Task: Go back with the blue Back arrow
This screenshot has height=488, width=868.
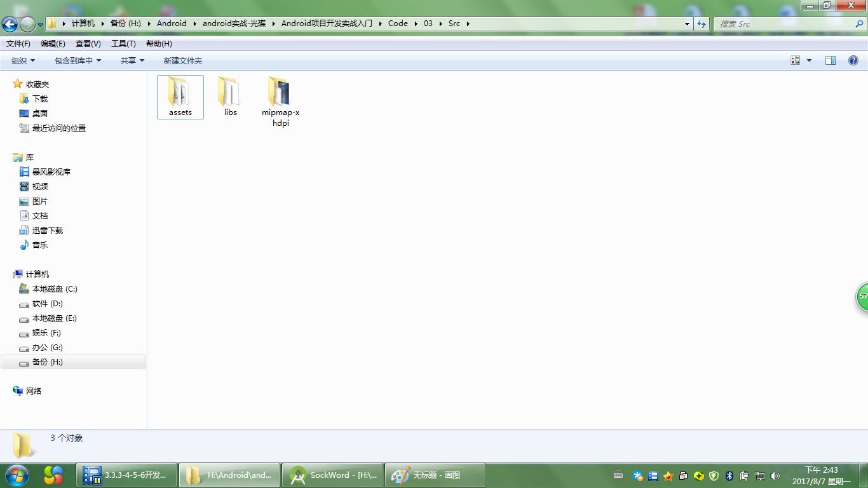Action: 10,24
